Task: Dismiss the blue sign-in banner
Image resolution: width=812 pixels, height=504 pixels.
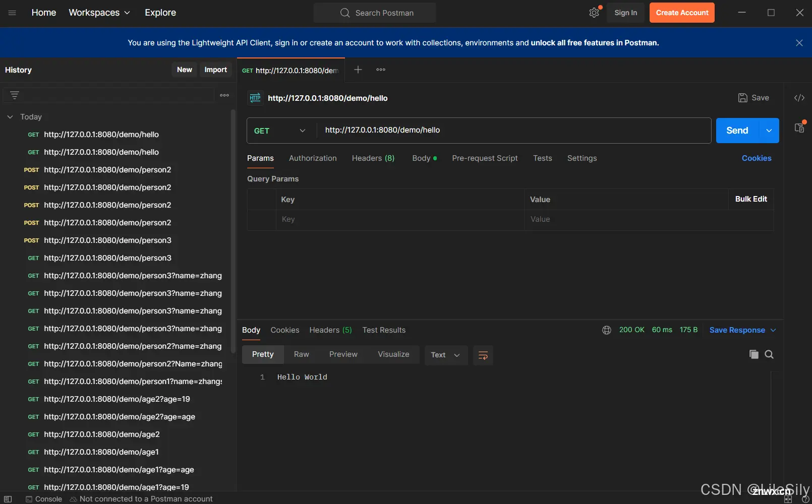Action: coord(799,43)
